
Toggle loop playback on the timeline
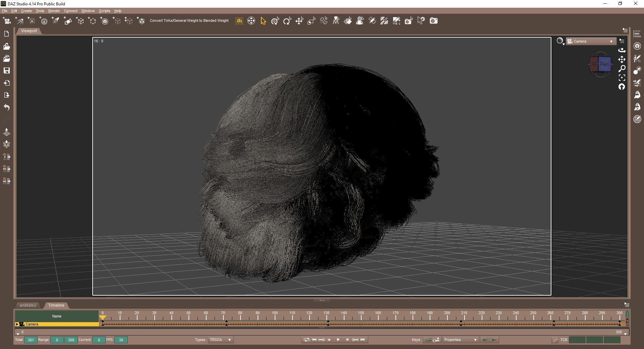[x=306, y=340]
